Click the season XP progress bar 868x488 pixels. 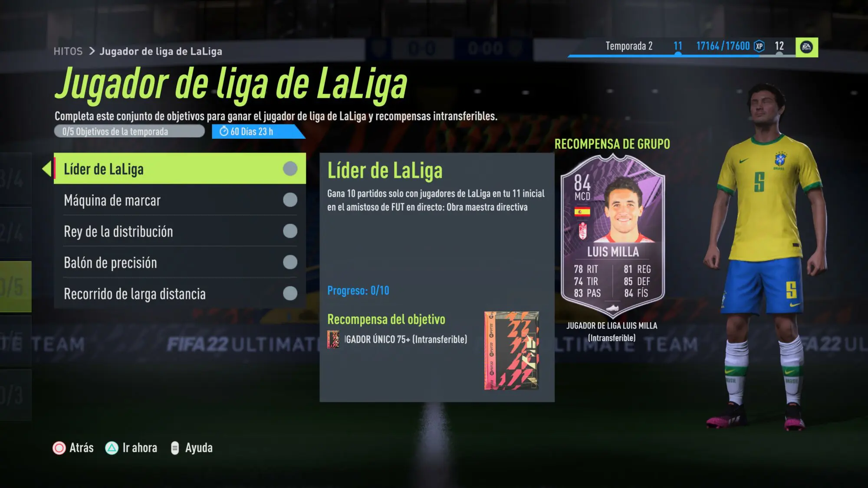click(681, 56)
